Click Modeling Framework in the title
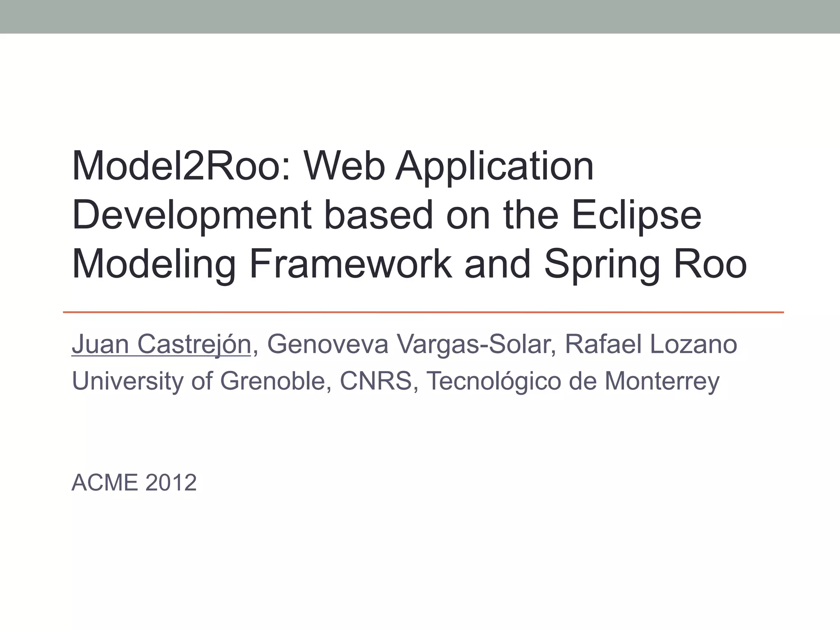 [x=262, y=264]
